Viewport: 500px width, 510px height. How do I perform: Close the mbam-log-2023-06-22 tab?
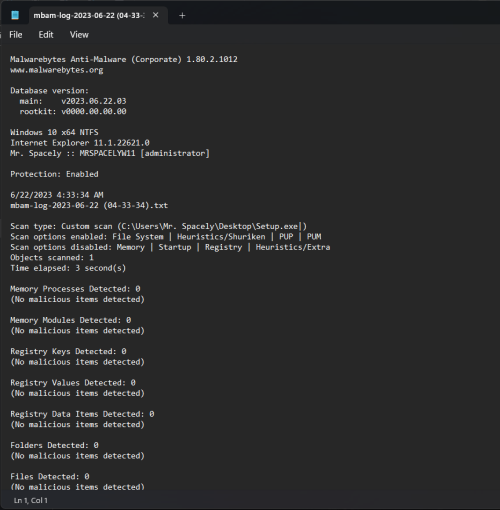(156, 15)
